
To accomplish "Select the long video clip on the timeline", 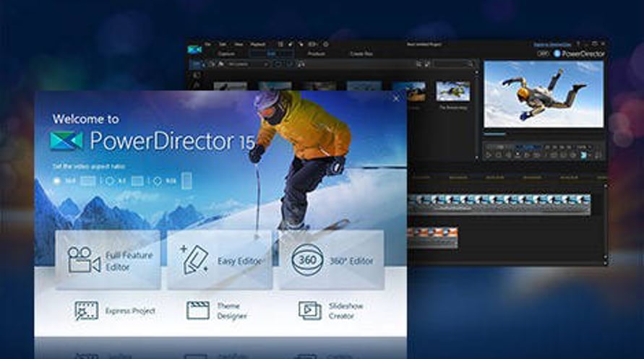I will 499,204.
